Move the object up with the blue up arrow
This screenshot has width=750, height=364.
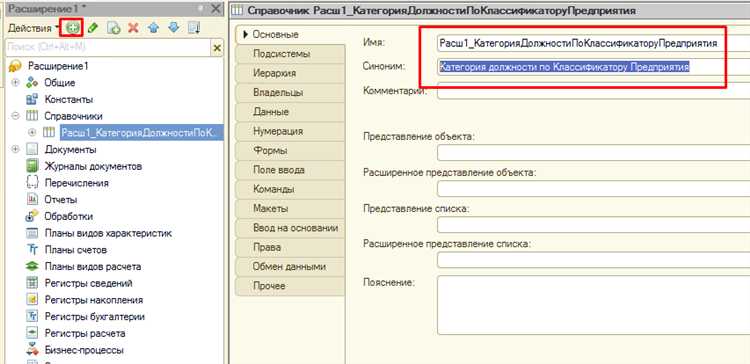[x=154, y=28]
